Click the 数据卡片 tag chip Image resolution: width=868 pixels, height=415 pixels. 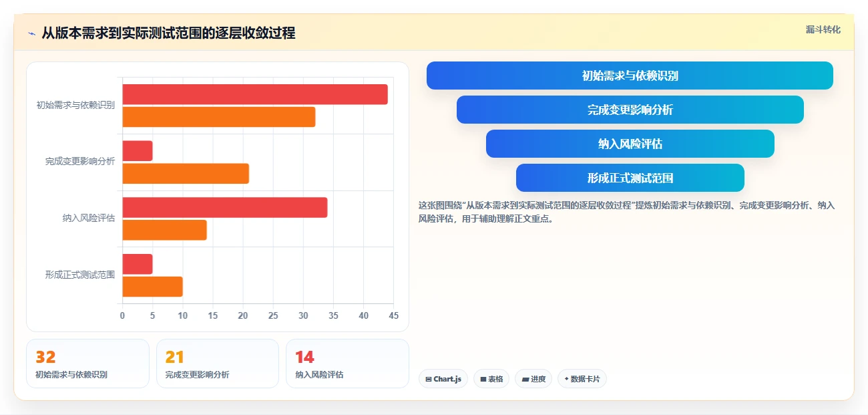582,379
